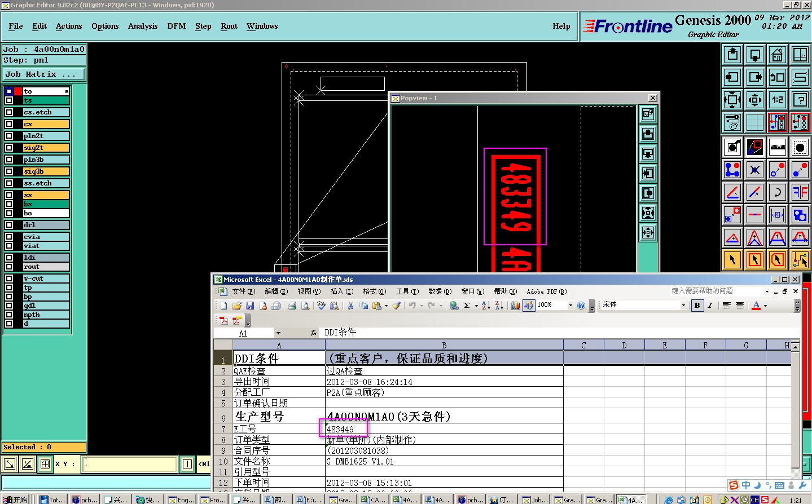Click the Eng taskbar item
The image size is (812, 504).
tap(182, 499)
